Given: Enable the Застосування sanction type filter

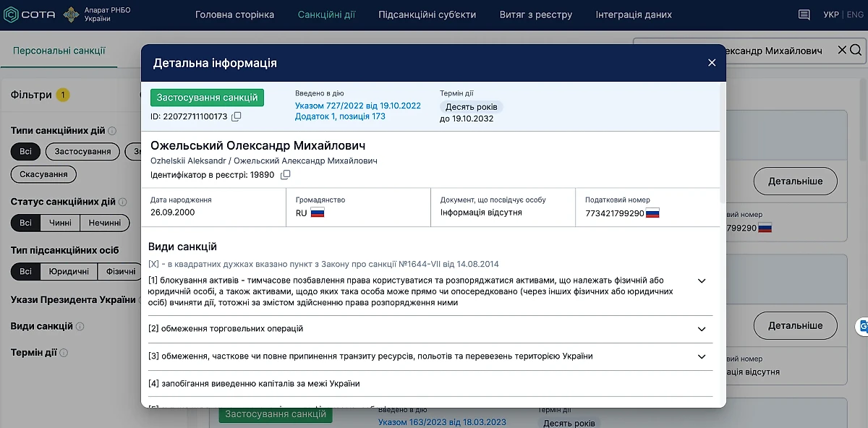Looking at the screenshot, I should (82, 152).
